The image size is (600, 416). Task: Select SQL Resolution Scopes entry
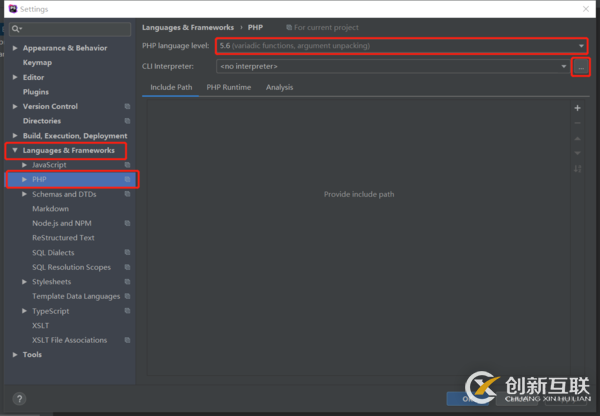coord(72,267)
